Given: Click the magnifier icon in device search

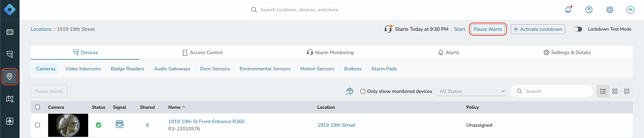Looking at the screenshot, I should click(x=519, y=91).
